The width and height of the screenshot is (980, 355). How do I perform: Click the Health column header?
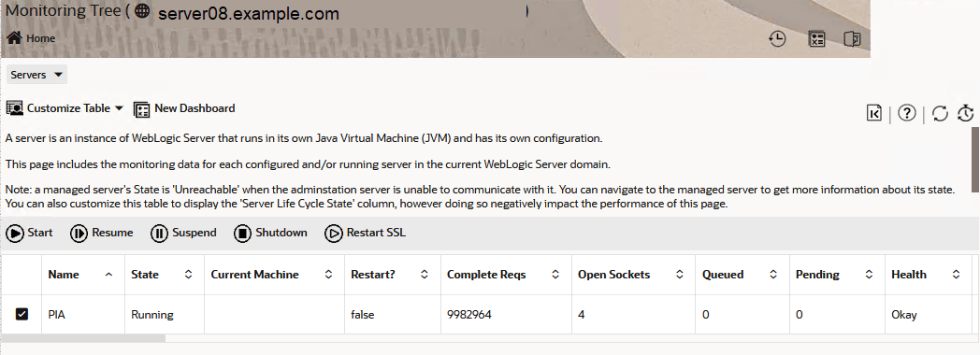928,275
